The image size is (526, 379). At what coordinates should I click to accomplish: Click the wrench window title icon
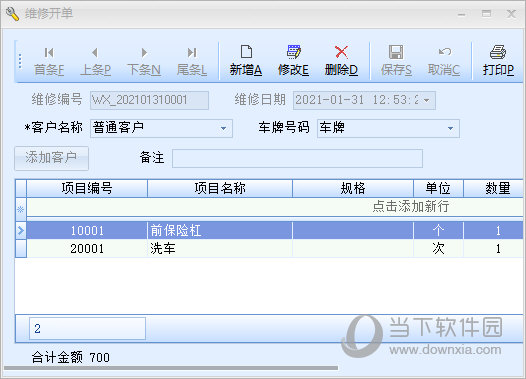(x=12, y=14)
